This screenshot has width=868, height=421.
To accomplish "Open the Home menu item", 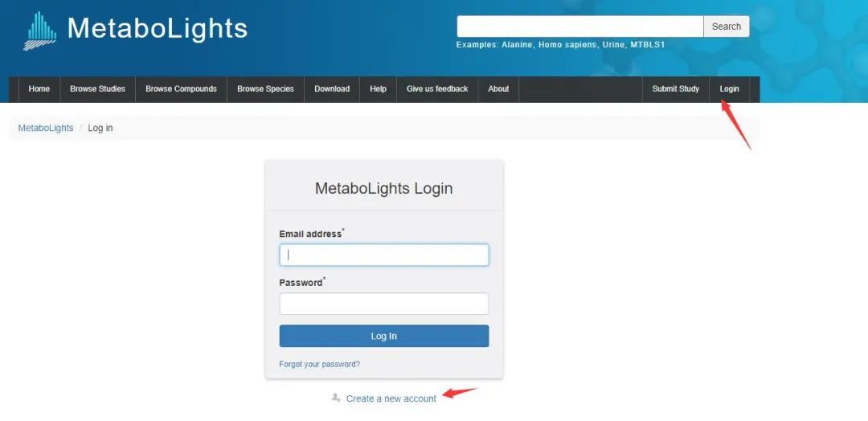I will [39, 89].
